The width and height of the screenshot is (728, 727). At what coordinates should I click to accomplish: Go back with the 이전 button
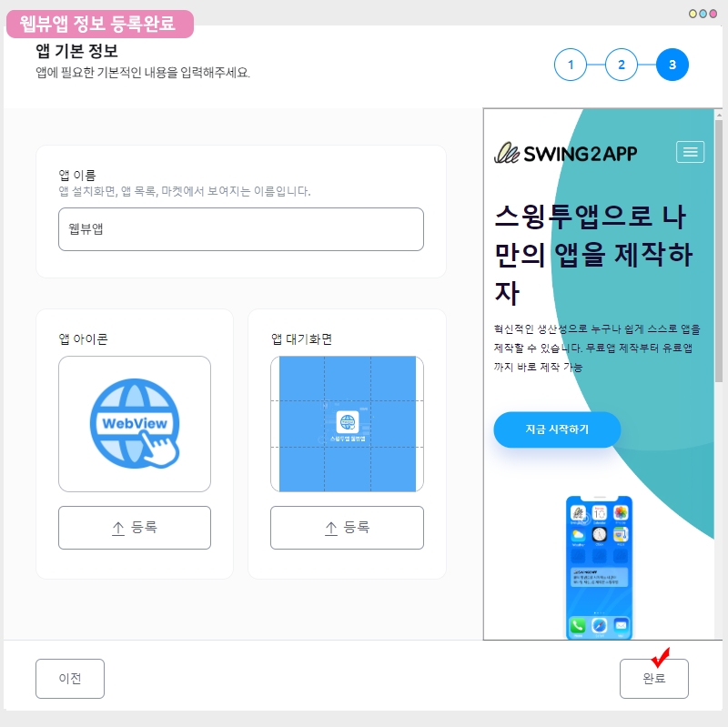[70, 678]
